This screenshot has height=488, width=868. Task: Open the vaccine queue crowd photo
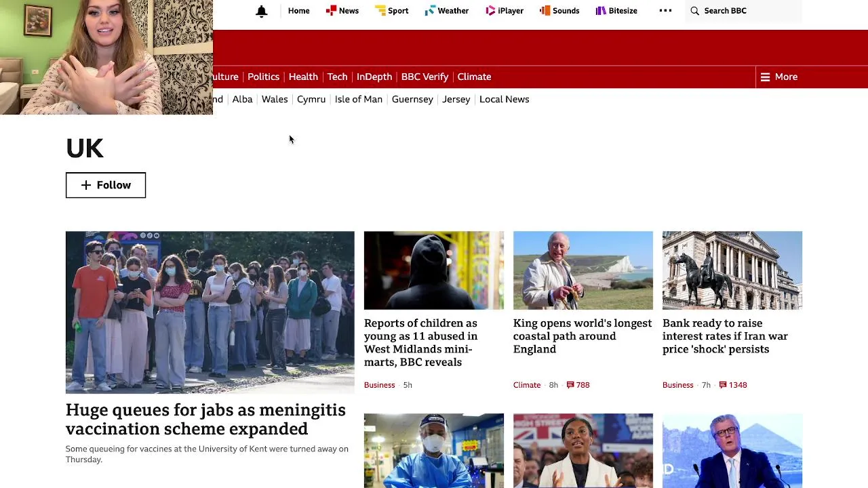pyautogui.click(x=210, y=312)
